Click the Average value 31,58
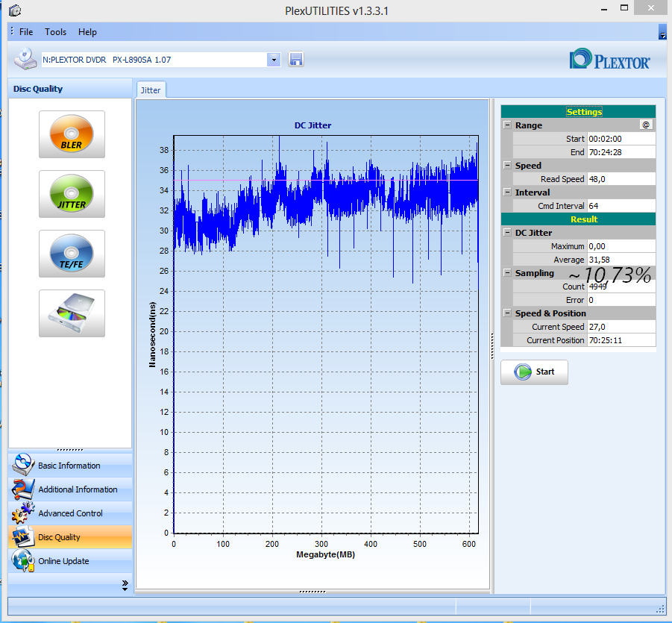This screenshot has height=623, width=672. click(x=621, y=260)
